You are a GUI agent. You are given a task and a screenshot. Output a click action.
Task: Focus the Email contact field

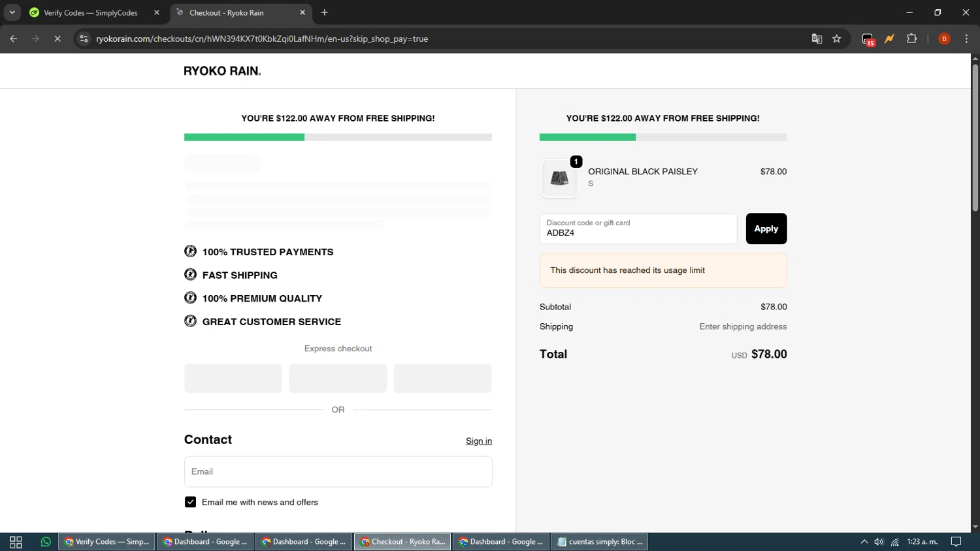click(x=338, y=471)
